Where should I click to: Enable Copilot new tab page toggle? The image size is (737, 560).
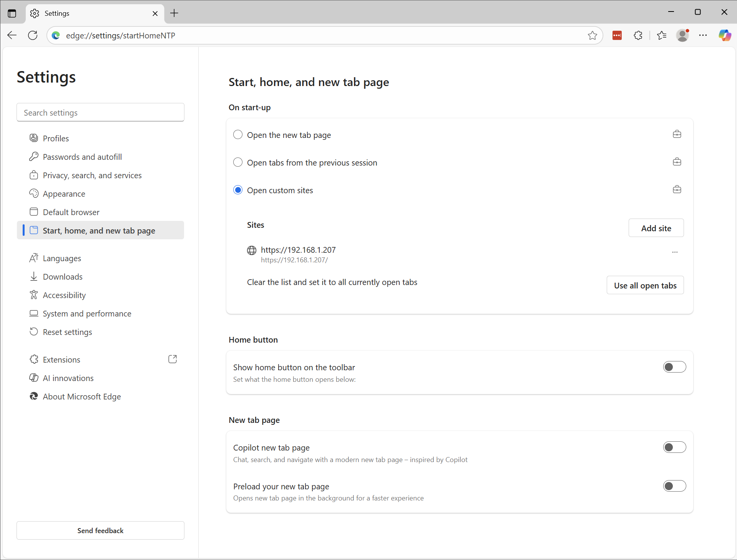pyautogui.click(x=674, y=447)
